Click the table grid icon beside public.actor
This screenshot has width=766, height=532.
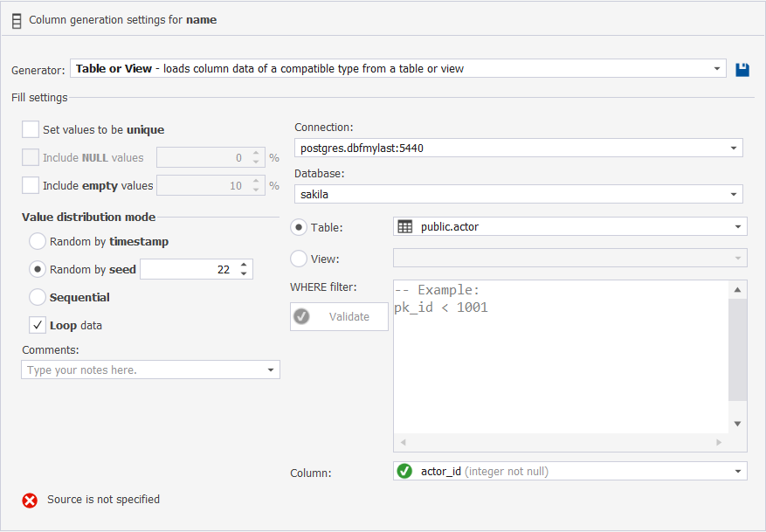coord(405,226)
